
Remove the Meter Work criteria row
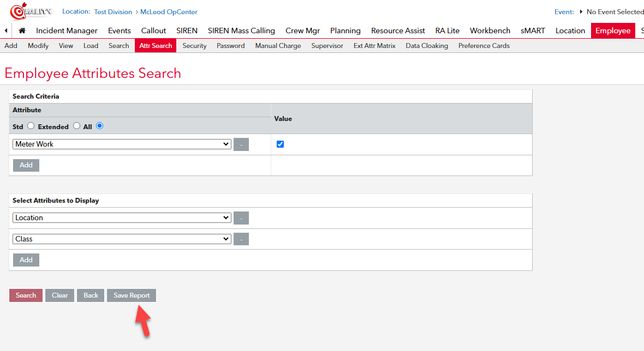(x=241, y=144)
